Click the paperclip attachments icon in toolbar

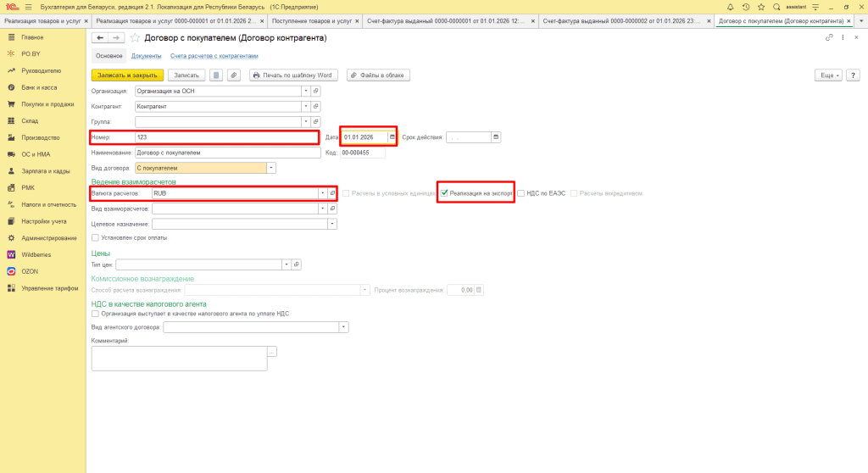point(234,75)
